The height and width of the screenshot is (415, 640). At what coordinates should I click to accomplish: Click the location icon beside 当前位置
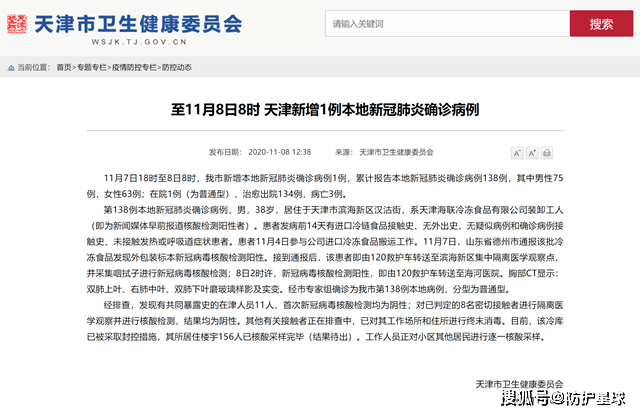tap(8, 67)
